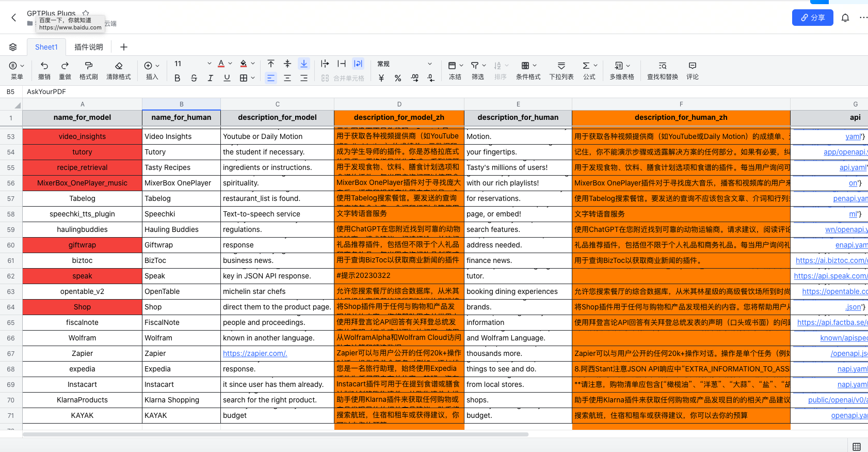The height and width of the screenshot is (452, 868).
Task: Toggle bold formatting
Action: [178, 78]
